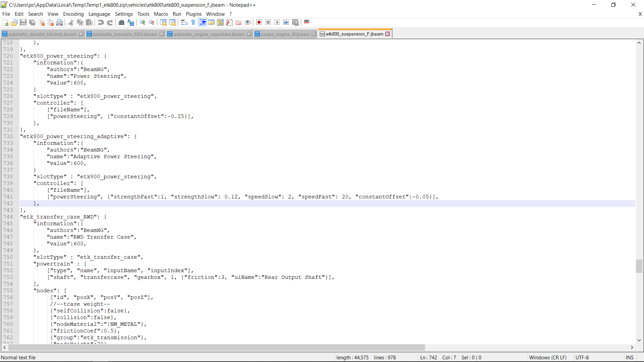The image size is (644, 362).
Task: Open the View menu
Action: [53, 14]
